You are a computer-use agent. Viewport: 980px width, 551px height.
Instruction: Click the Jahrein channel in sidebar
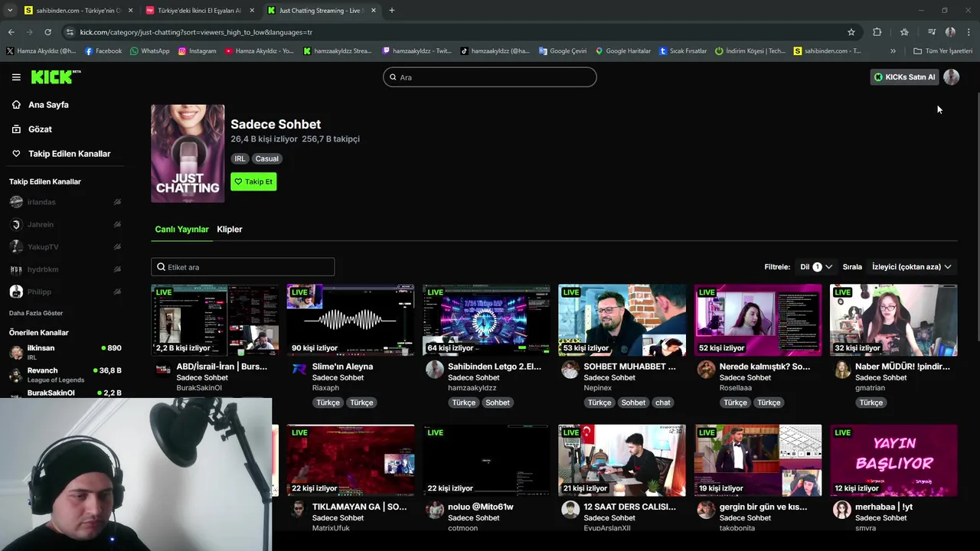[x=65, y=224]
